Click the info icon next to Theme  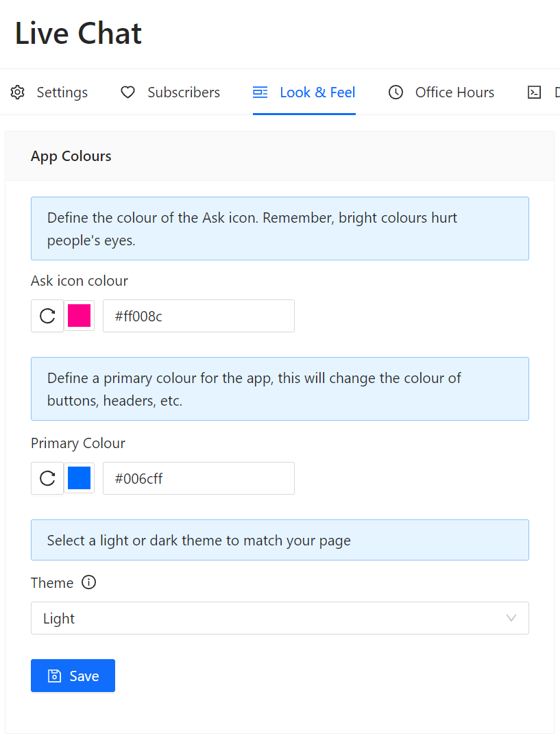(x=88, y=582)
